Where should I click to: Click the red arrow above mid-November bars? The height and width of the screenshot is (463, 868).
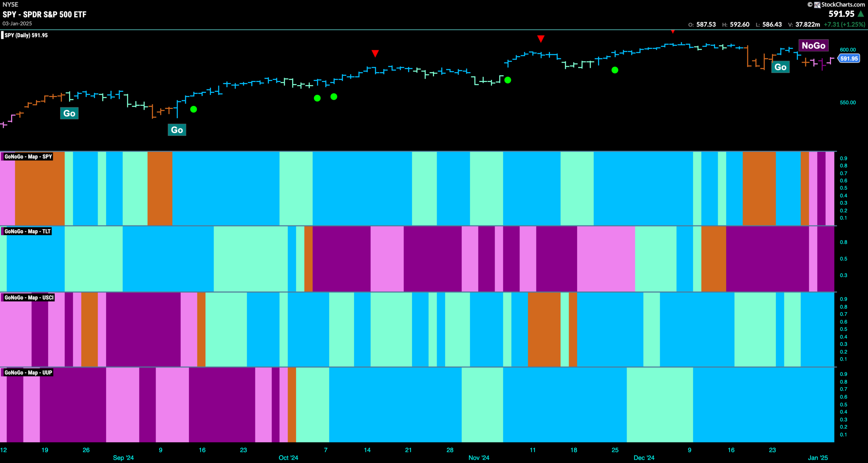tap(541, 39)
